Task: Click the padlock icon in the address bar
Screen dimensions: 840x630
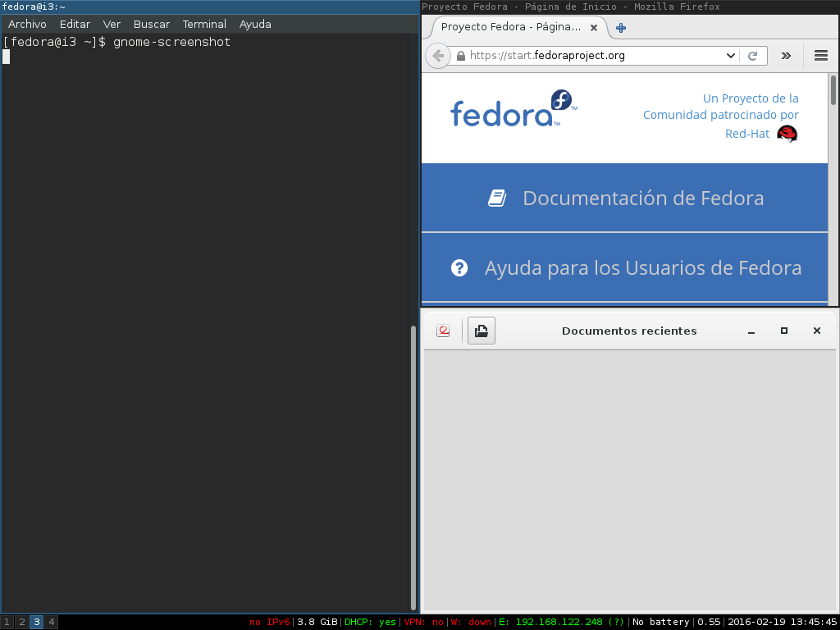Action: (x=461, y=56)
